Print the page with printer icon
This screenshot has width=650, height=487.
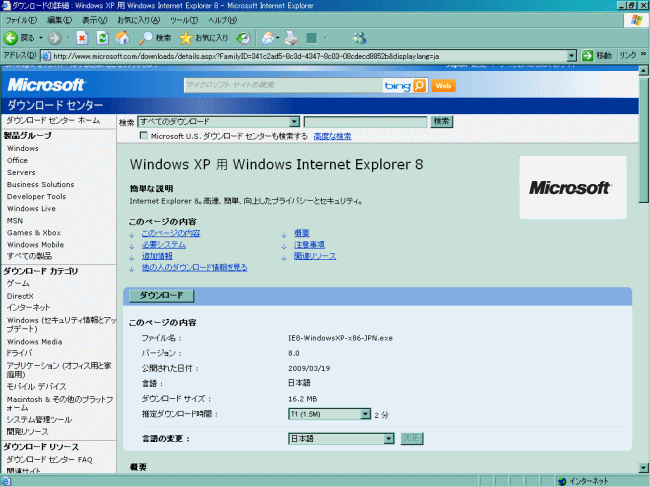(x=291, y=38)
